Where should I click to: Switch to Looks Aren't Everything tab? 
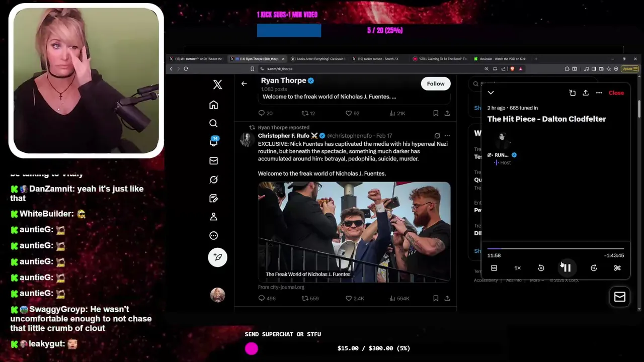[317, 59]
